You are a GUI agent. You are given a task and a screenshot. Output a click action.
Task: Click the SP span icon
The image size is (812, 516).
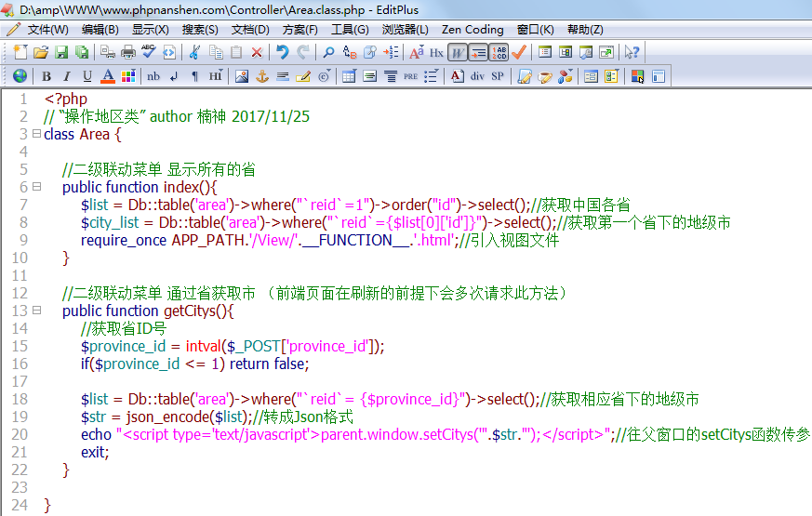click(498, 76)
